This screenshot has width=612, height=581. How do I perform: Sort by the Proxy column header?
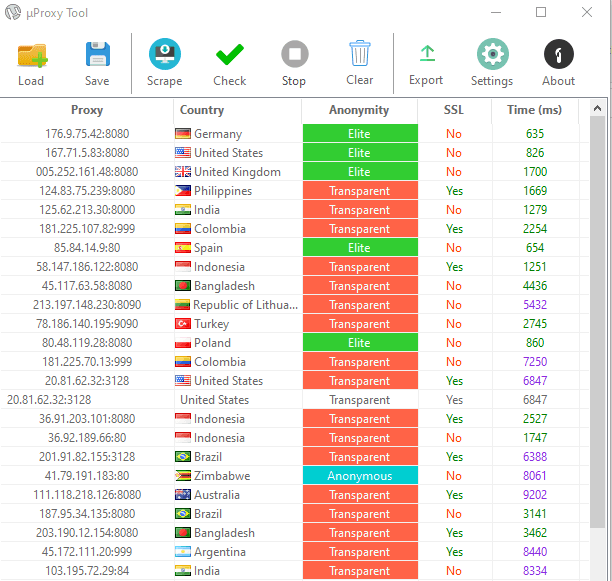click(x=87, y=110)
